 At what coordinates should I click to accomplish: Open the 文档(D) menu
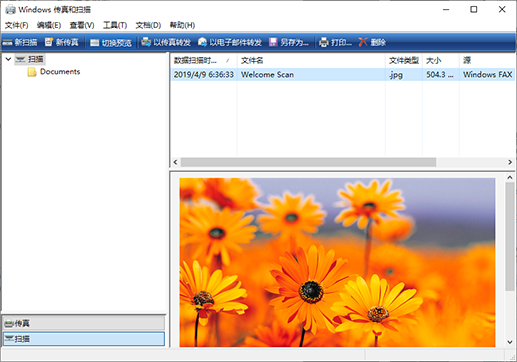click(148, 25)
